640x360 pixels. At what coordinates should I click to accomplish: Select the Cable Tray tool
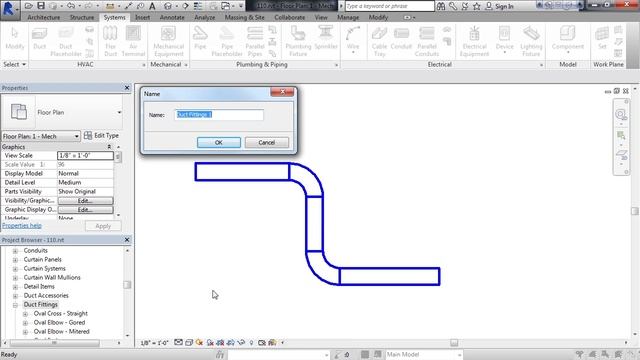pos(379,41)
